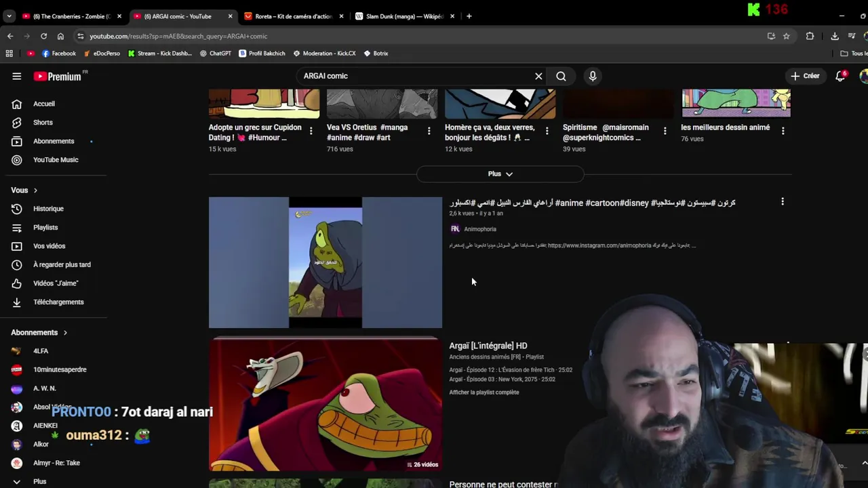This screenshot has height=488, width=868.
Task: Open the 4LFA channel subscription
Action: [41, 351]
